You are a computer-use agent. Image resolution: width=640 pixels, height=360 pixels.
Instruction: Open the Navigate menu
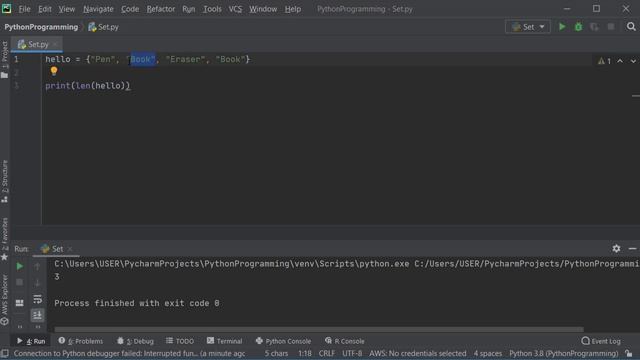(98, 9)
